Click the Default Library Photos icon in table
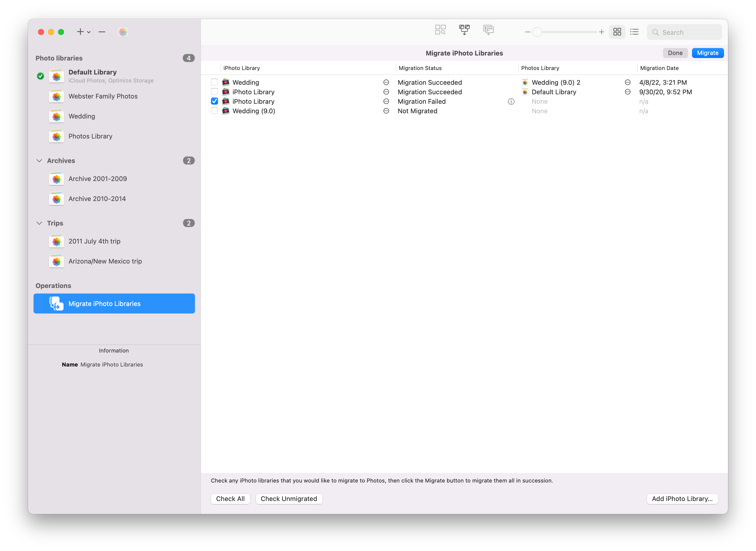Image resolution: width=756 pixels, height=551 pixels. click(525, 92)
